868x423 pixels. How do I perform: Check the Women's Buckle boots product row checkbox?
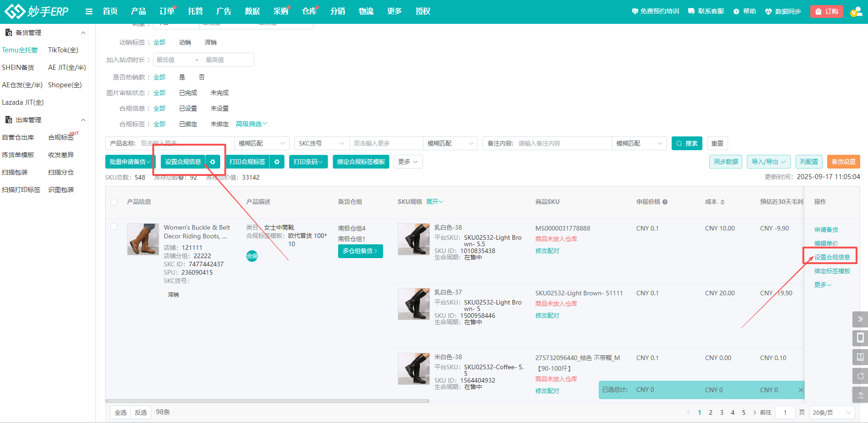pyautogui.click(x=114, y=226)
